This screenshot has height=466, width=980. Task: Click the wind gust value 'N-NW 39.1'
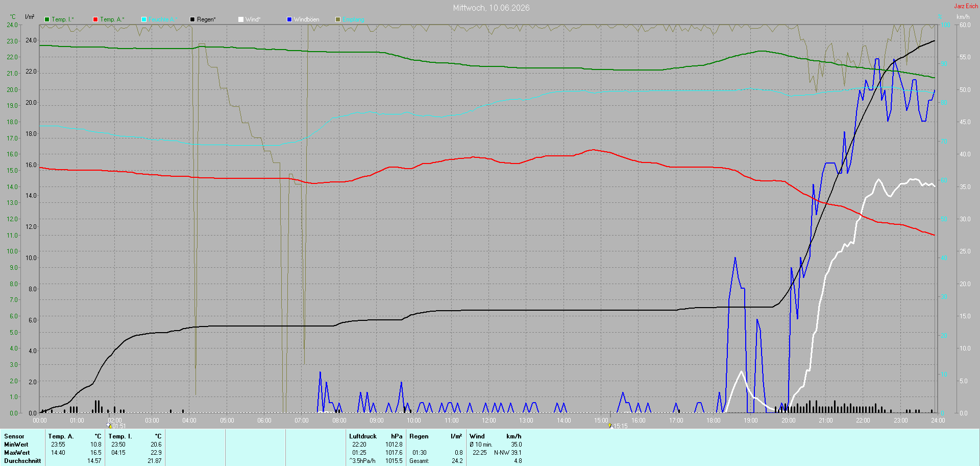pos(508,453)
